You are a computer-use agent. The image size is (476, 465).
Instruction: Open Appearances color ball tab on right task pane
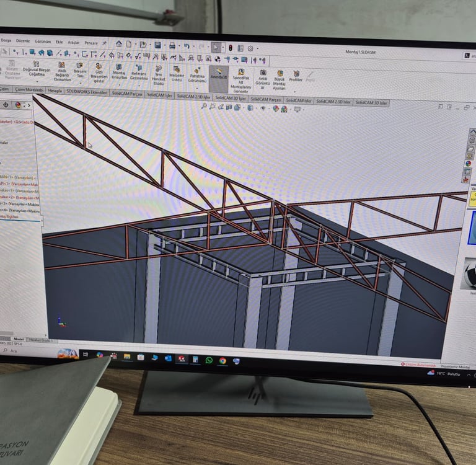tap(469, 164)
